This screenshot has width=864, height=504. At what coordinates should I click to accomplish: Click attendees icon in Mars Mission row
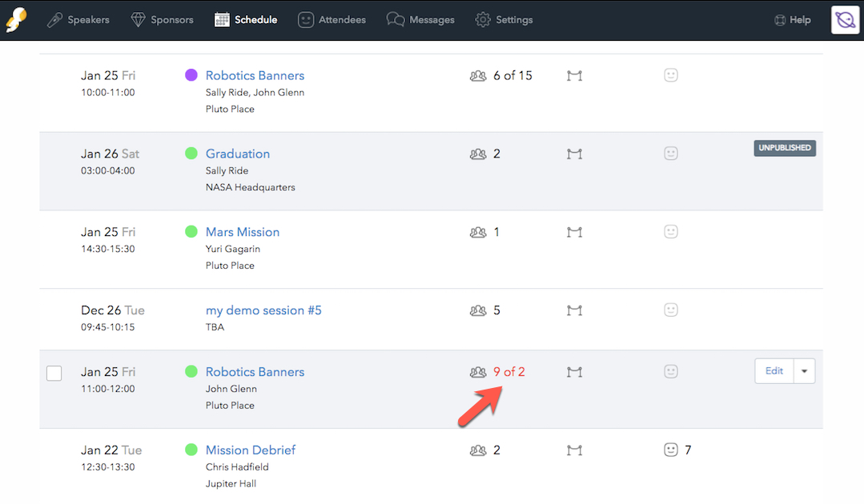[x=478, y=232]
